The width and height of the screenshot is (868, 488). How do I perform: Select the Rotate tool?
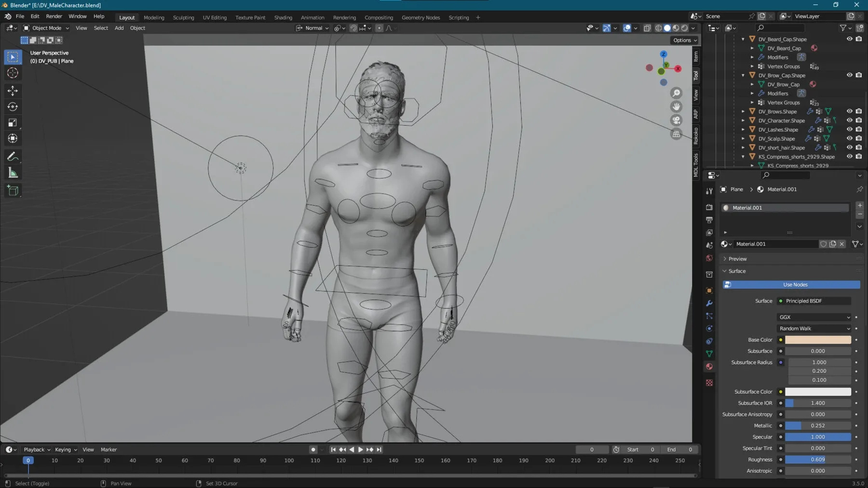(13, 107)
